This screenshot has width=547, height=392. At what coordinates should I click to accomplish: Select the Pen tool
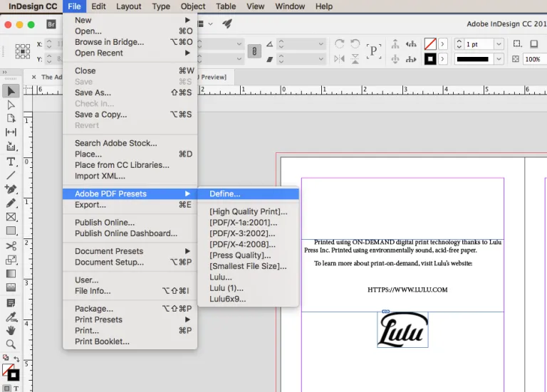[11, 189]
